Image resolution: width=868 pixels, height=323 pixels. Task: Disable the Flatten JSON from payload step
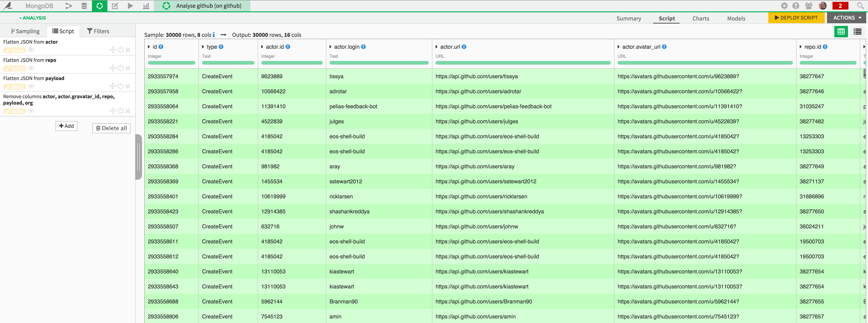[x=120, y=86]
